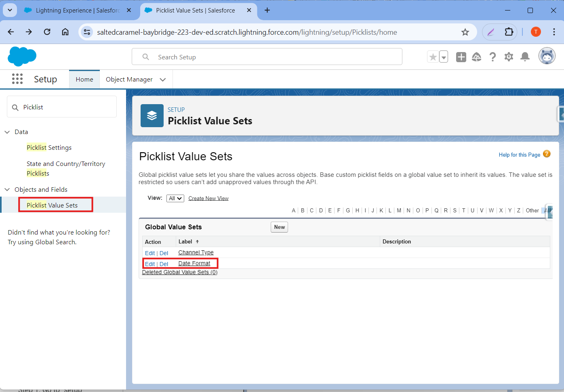Open the Help question mark icon

click(x=492, y=57)
